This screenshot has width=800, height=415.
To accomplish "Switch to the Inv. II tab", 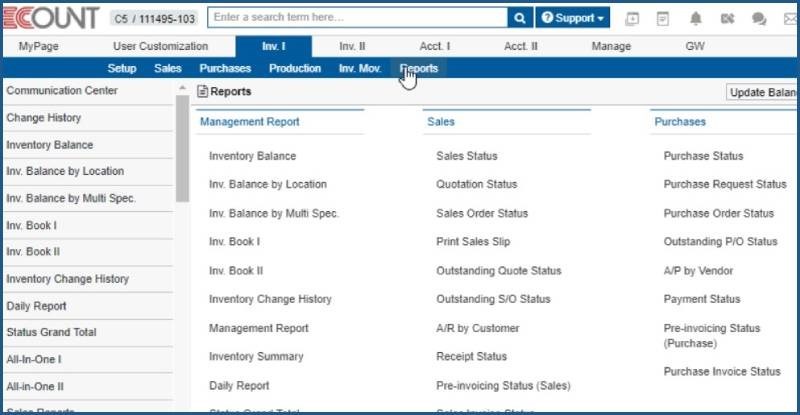I will coord(352,46).
